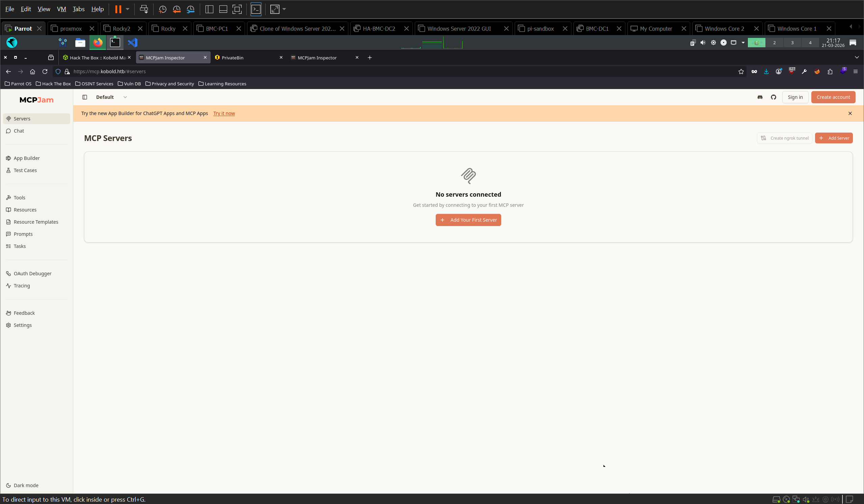The height and width of the screenshot is (504, 864).
Task: Enter VMware full screen mode icon
Action: [237, 9]
